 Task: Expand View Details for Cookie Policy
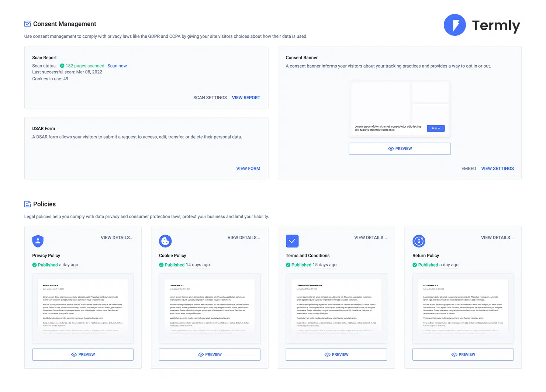pyautogui.click(x=243, y=238)
